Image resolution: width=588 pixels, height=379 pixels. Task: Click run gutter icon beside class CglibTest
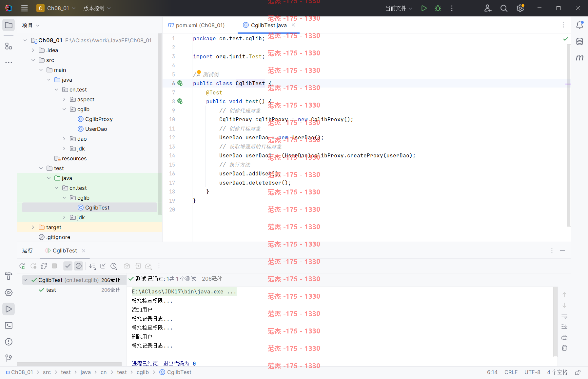click(180, 83)
